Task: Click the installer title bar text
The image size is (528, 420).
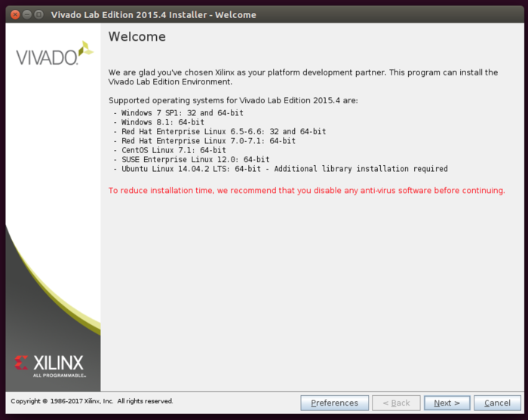Action: click(153, 14)
